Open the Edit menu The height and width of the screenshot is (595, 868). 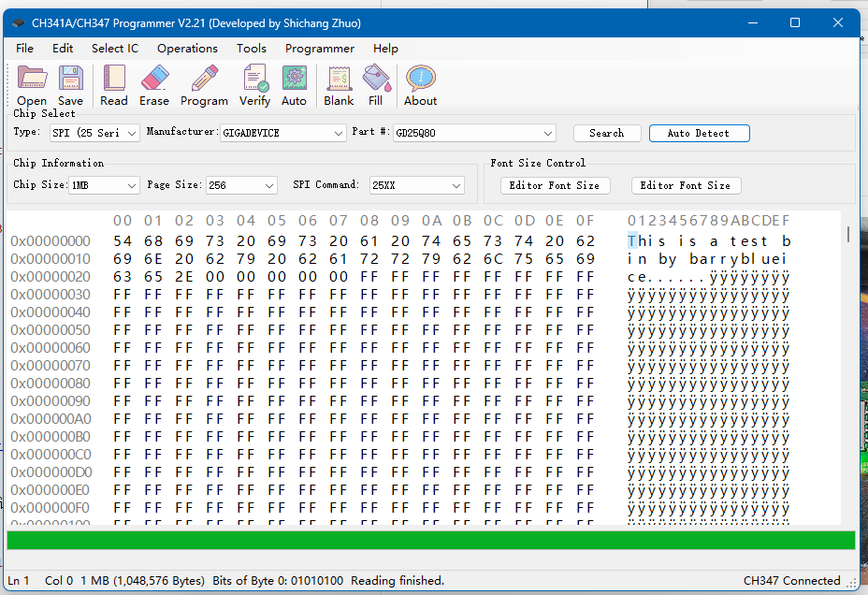tap(63, 49)
